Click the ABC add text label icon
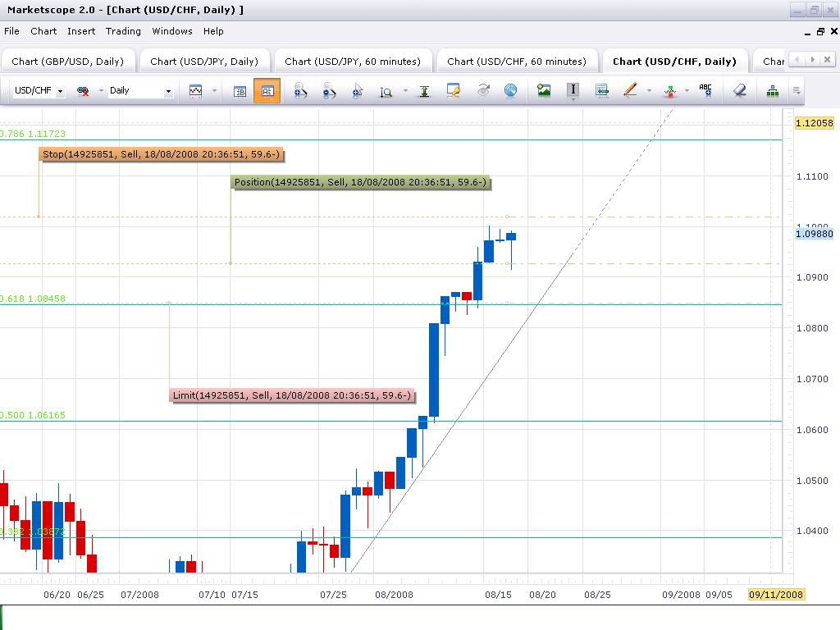 (x=705, y=90)
